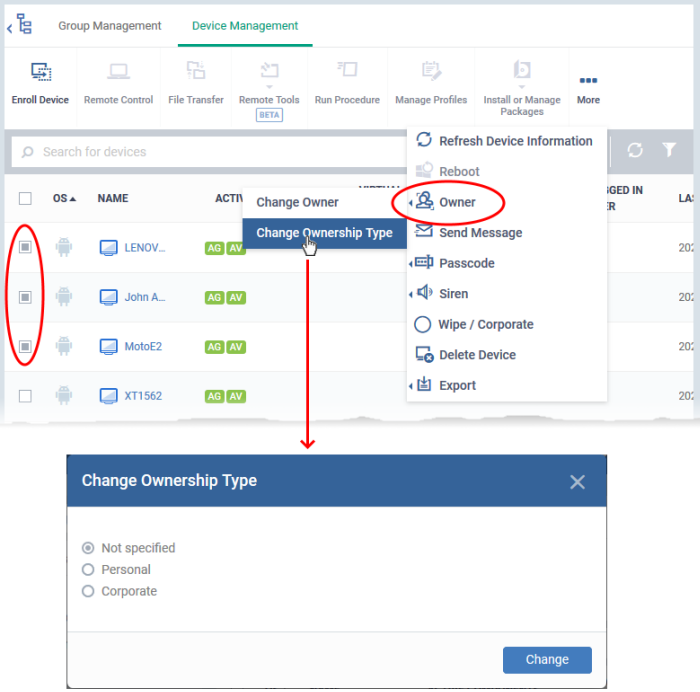Click the Enroll Device icon
The image size is (700, 692).
click(41, 71)
